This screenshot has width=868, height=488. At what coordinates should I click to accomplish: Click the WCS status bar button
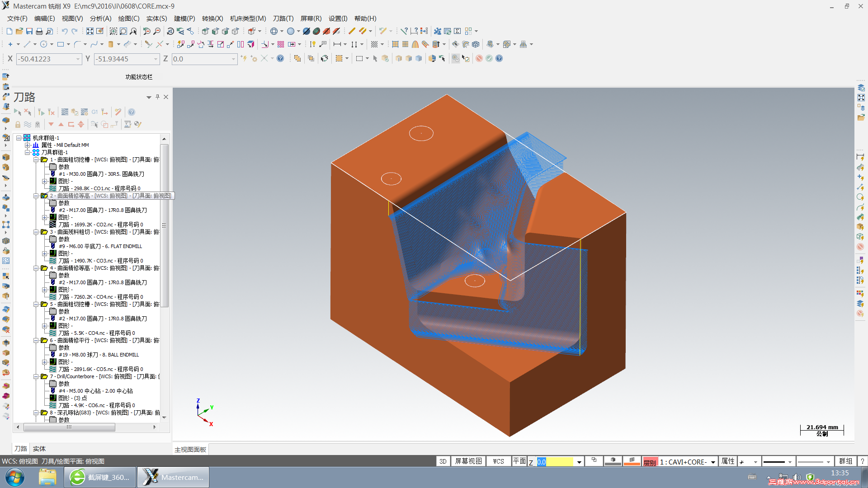click(498, 461)
